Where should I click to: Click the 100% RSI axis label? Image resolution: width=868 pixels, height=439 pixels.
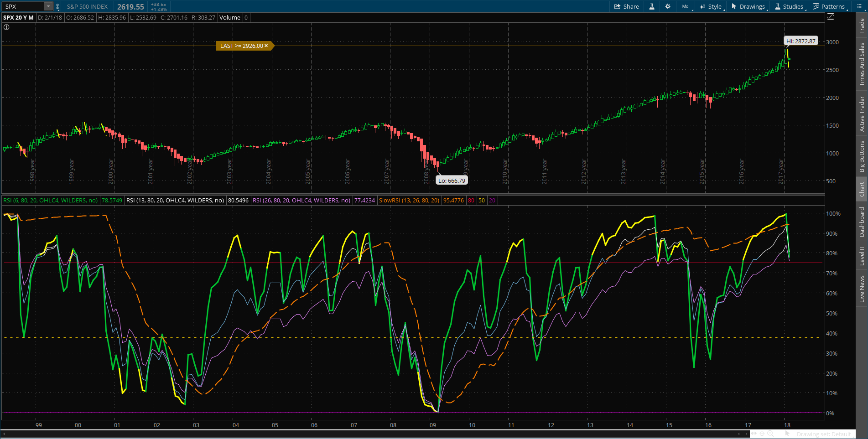(833, 213)
